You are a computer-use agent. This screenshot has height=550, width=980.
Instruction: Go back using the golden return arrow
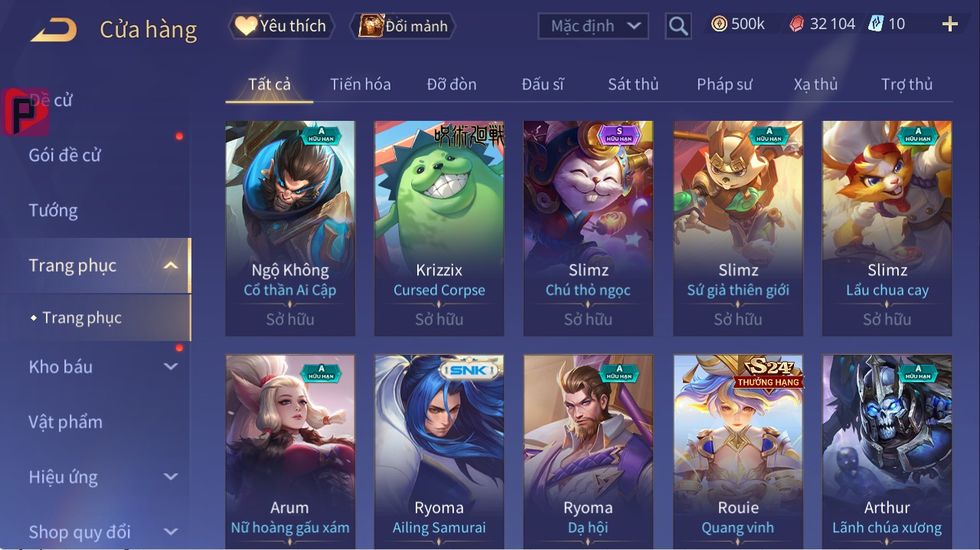pyautogui.click(x=54, y=30)
